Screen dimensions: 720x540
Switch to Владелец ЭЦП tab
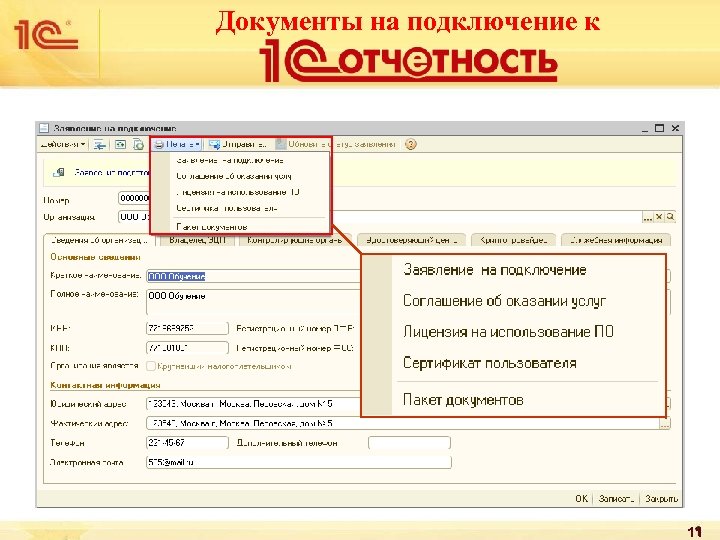(197, 240)
